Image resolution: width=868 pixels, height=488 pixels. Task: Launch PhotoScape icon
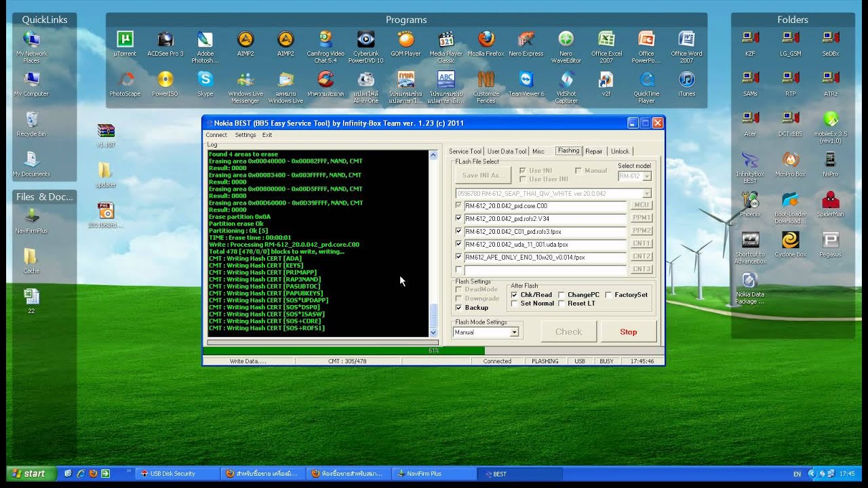(x=125, y=79)
